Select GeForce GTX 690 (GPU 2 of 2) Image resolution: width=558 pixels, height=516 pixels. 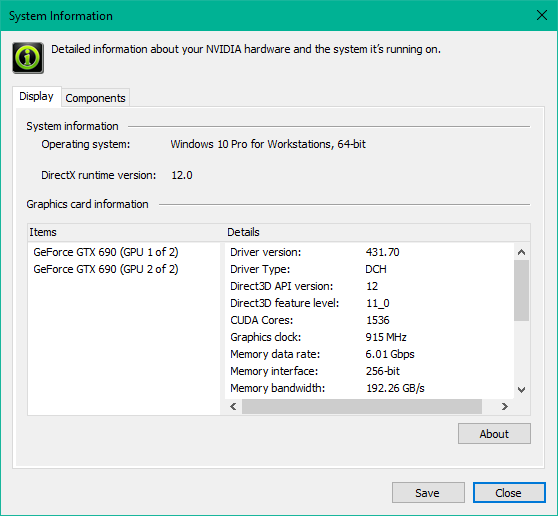(106, 269)
